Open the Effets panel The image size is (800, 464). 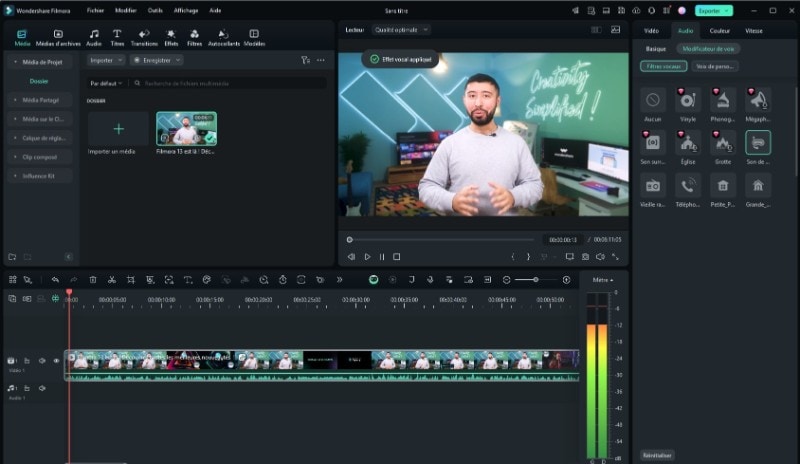tap(171, 38)
